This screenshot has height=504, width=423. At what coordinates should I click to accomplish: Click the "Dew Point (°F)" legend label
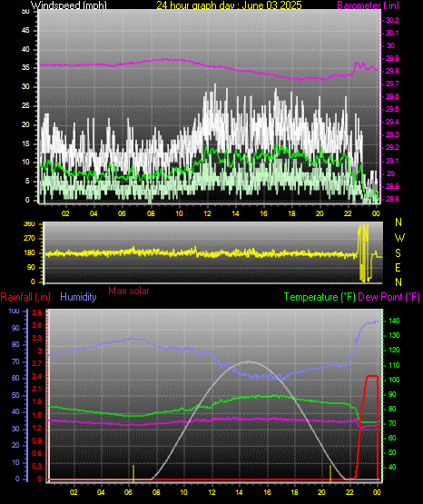coord(389,297)
